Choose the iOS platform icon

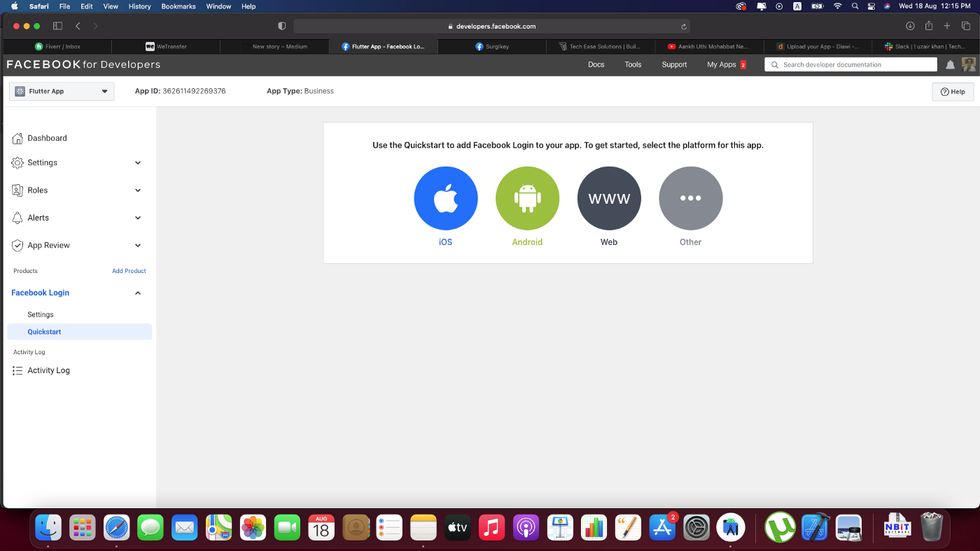click(446, 198)
